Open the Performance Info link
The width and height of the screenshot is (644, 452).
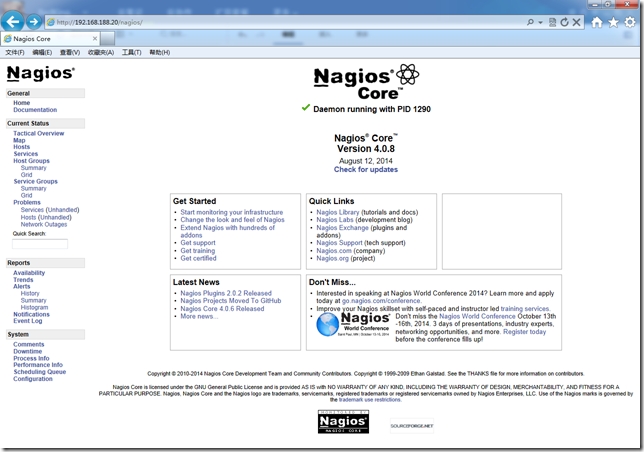click(x=38, y=365)
